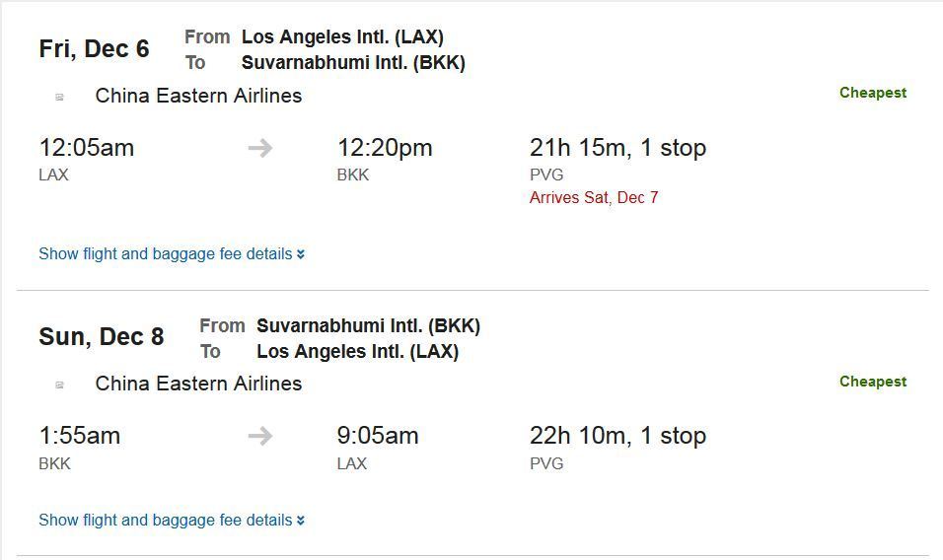Expand the double-chevron for Dec 8 flight details

pos(300,521)
